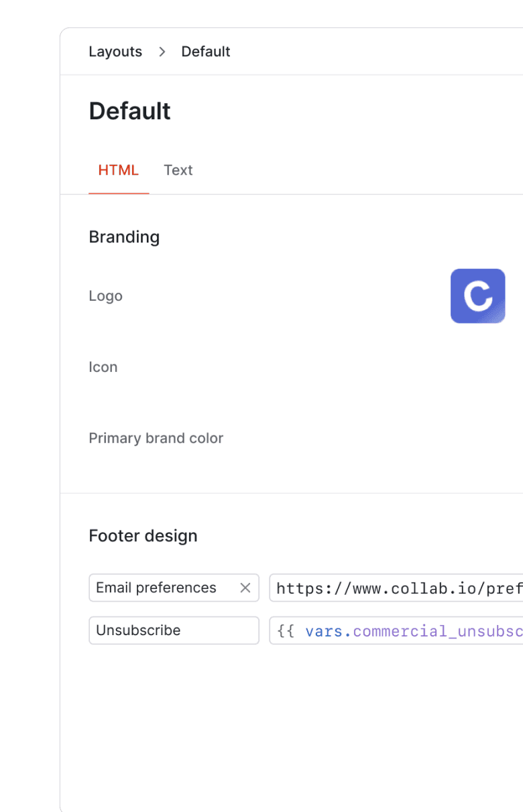Screen dimensions: 523x812
Task: Click the Default breadcrumb item
Action: (x=205, y=52)
